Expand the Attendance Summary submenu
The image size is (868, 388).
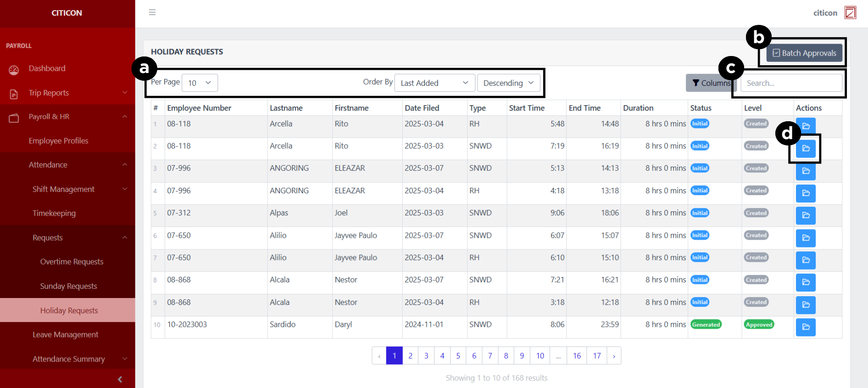tap(69, 359)
